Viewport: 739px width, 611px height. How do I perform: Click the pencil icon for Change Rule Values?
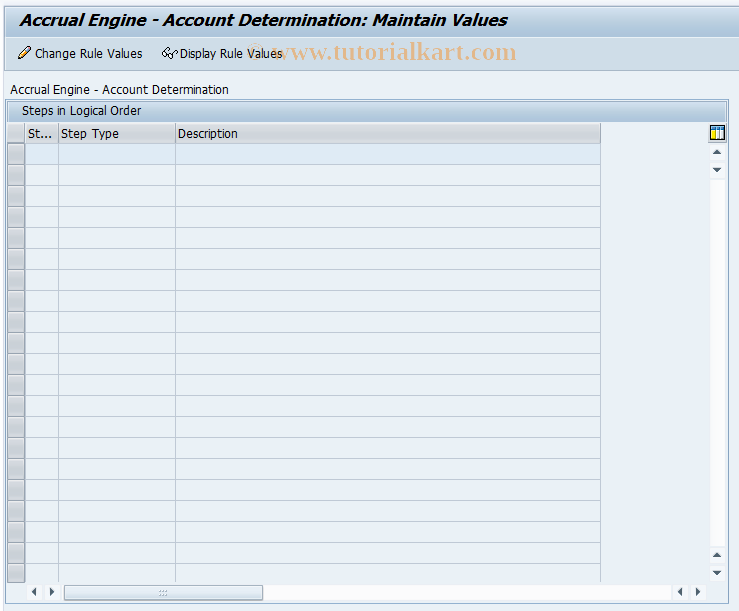pyautogui.click(x=24, y=53)
